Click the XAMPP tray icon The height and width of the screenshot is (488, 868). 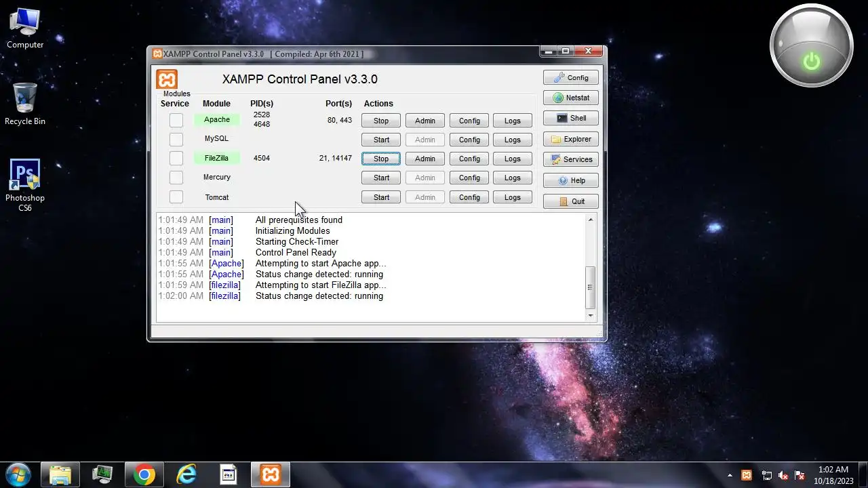pyautogui.click(x=747, y=475)
